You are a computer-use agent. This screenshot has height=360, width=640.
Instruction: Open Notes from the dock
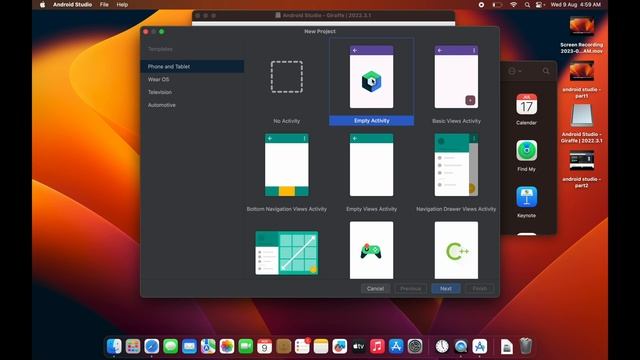tap(321, 346)
